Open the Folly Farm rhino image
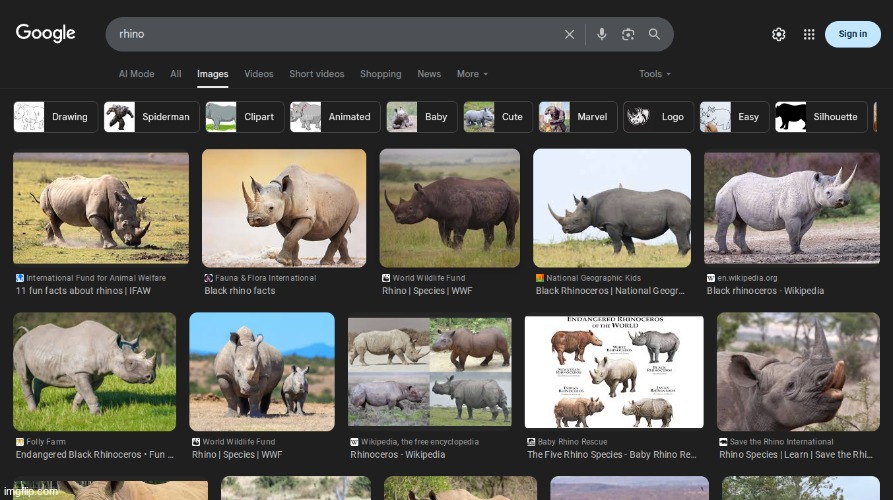This screenshot has width=893, height=500. point(95,371)
